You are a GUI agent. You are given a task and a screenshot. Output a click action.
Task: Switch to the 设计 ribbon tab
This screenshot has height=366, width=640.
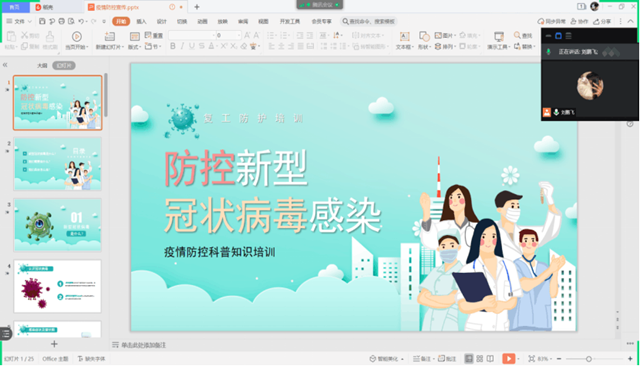(x=162, y=21)
